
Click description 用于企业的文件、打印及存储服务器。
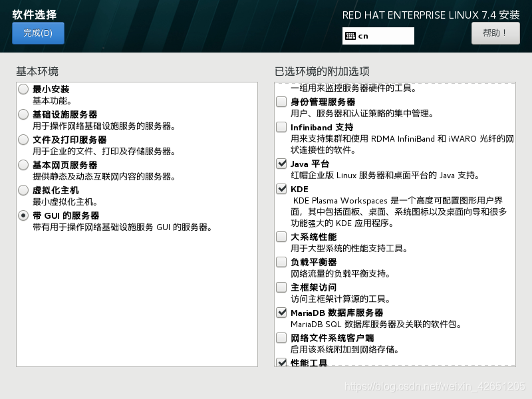point(104,152)
